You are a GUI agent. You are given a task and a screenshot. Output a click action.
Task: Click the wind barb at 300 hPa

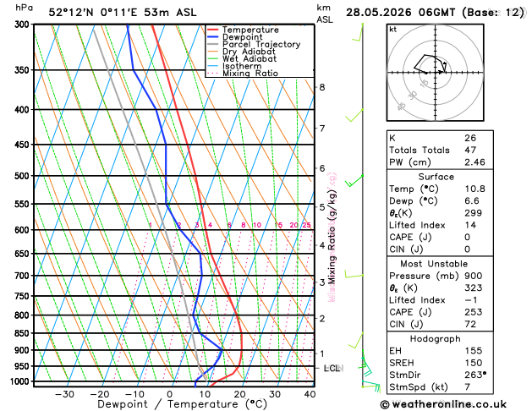359,32
